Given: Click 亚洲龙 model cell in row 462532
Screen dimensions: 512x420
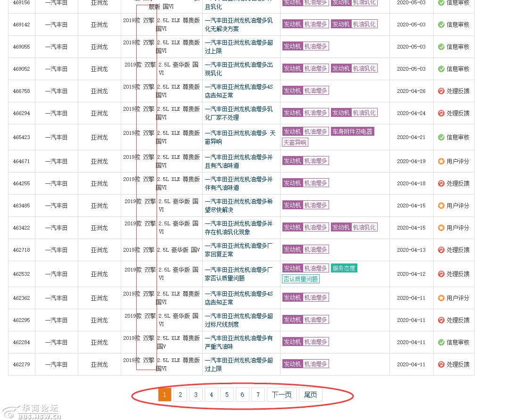Looking at the screenshot, I should tap(99, 274).
